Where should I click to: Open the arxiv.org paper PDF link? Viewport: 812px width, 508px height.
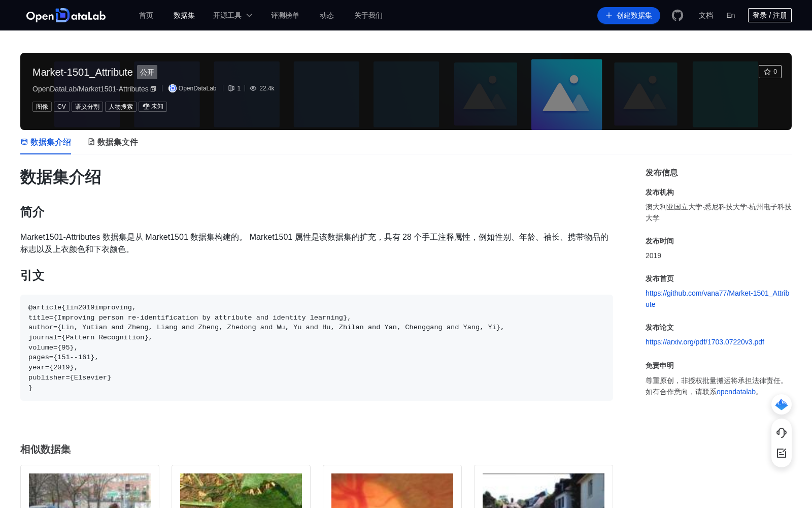pyautogui.click(x=705, y=342)
